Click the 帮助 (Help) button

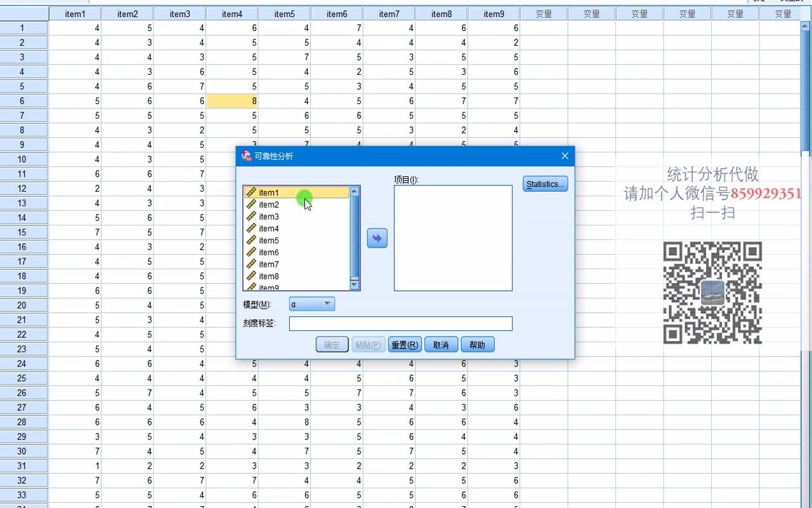[477, 345]
